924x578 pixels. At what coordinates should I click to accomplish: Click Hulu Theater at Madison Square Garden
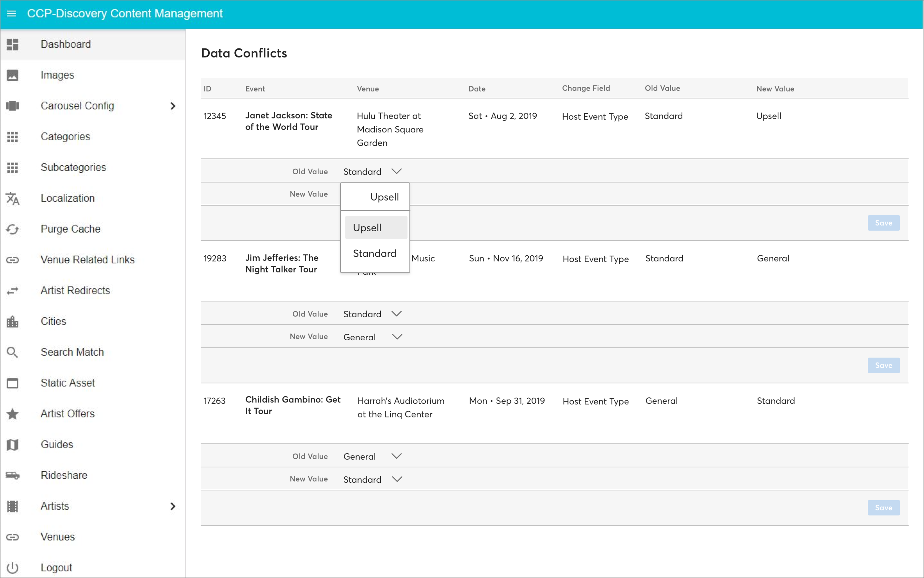[x=390, y=129]
